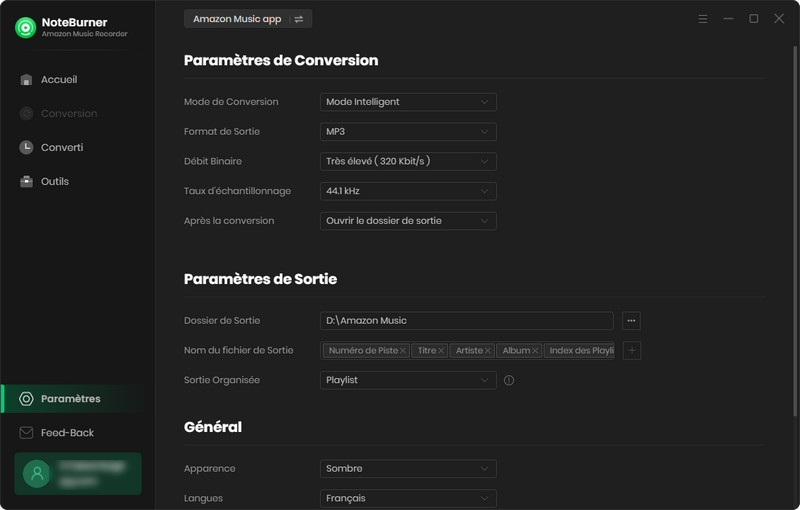Expand the Taux d'échantillonnage dropdown

pos(408,191)
